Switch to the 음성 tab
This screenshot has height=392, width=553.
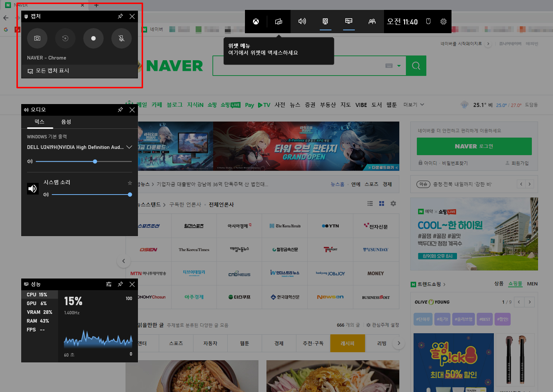coord(66,122)
